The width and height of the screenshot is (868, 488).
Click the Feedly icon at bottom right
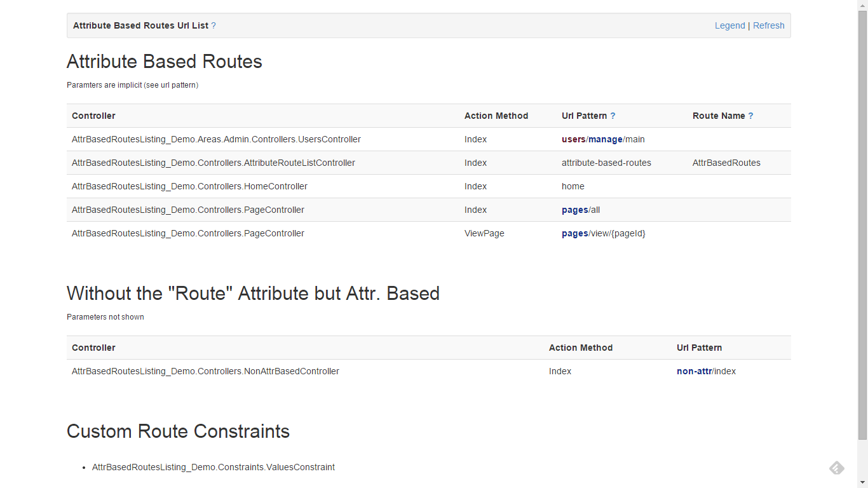837,468
